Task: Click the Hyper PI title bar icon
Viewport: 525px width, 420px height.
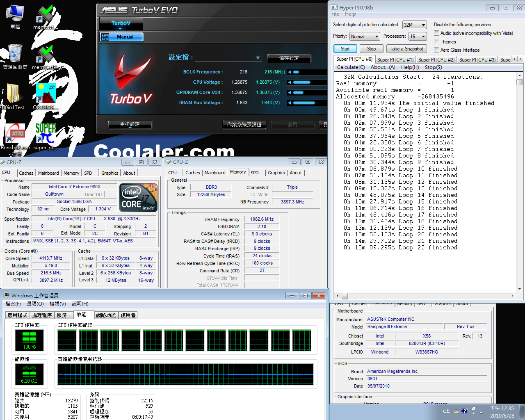Action: coord(334,7)
